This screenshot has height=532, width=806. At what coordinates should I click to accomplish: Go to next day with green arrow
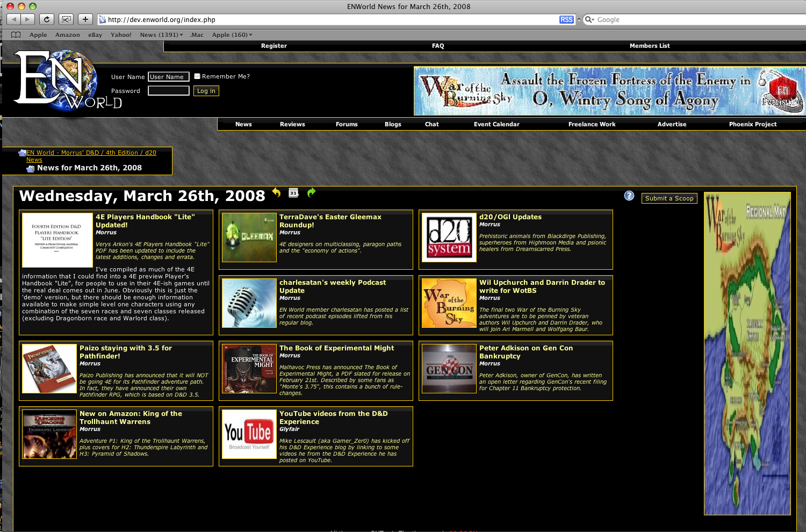click(311, 192)
